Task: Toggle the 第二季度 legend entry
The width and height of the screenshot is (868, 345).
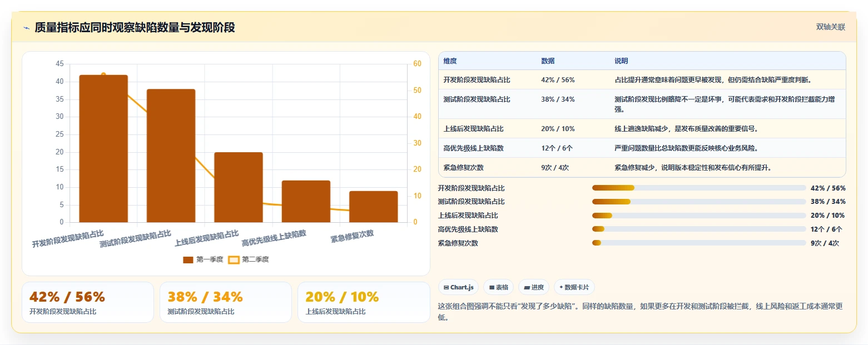Action: tap(249, 259)
